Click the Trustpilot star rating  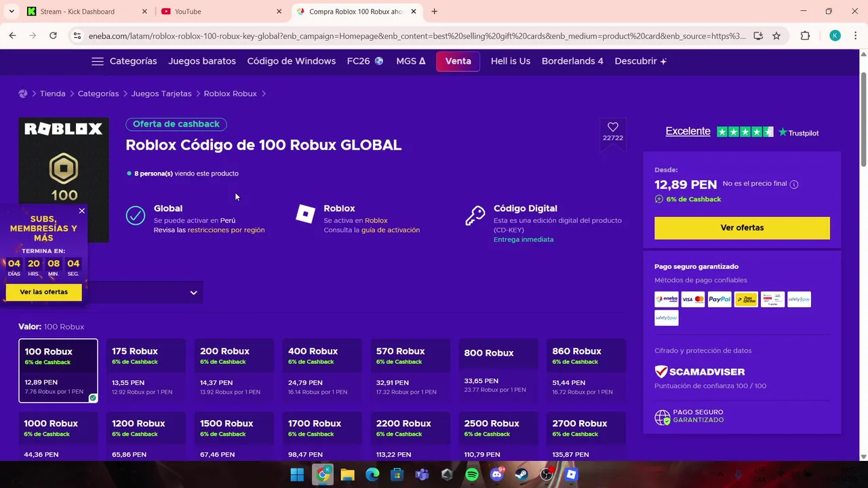745,131
